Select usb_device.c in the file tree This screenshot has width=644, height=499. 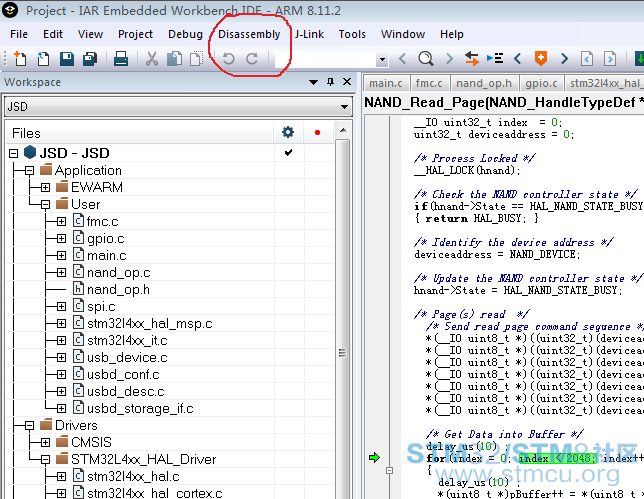click(127, 358)
